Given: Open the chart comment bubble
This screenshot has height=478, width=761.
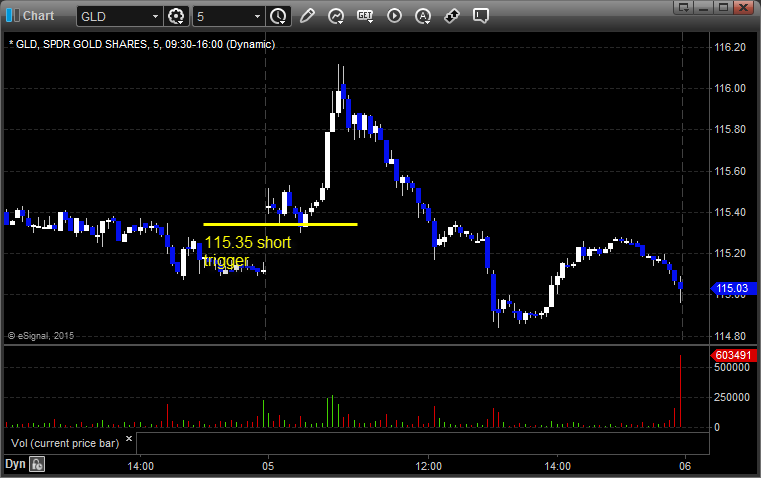Looking at the screenshot, I should (x=480, y=16).
